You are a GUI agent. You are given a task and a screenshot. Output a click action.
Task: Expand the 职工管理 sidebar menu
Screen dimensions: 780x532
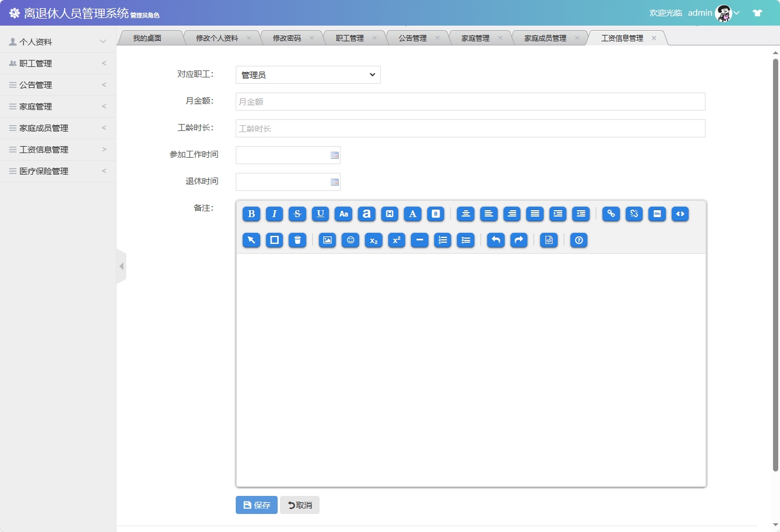(58, 63)
